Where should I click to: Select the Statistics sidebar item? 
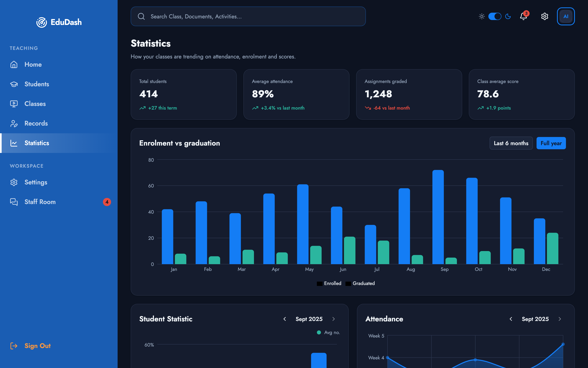[x=59, y=143]
